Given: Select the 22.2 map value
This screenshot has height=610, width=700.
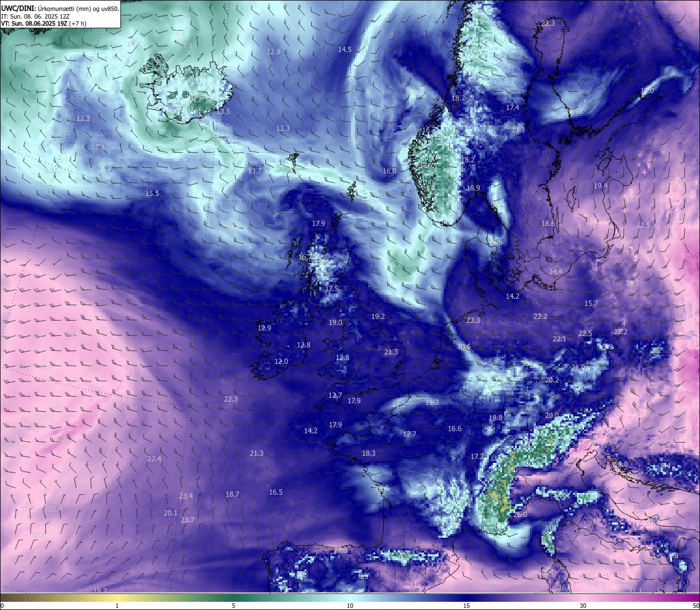Looking at the screenshot, I should (x=540, y=316).
